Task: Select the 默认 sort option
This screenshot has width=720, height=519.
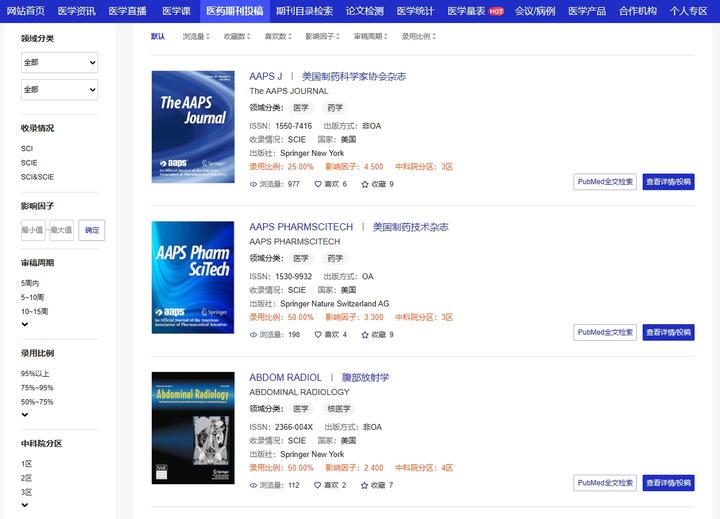Action: click(x=158, y=36)
